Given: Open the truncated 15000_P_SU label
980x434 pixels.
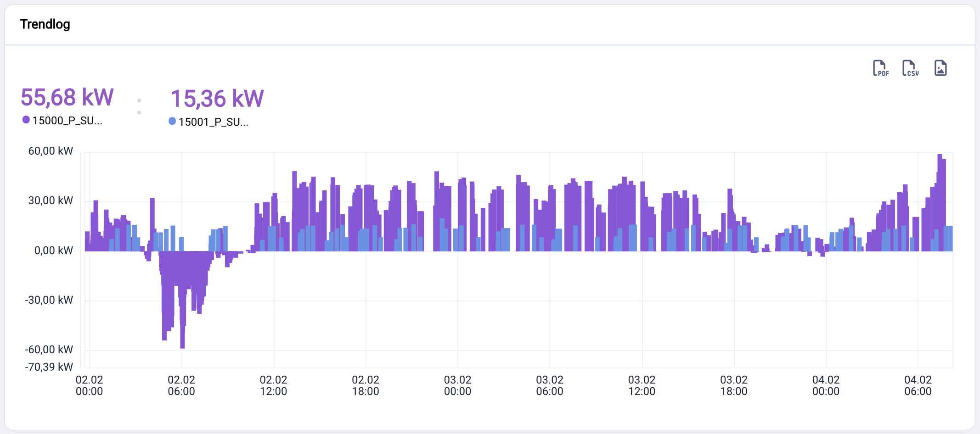Looking at the screenshot, I should coord(67,122).
